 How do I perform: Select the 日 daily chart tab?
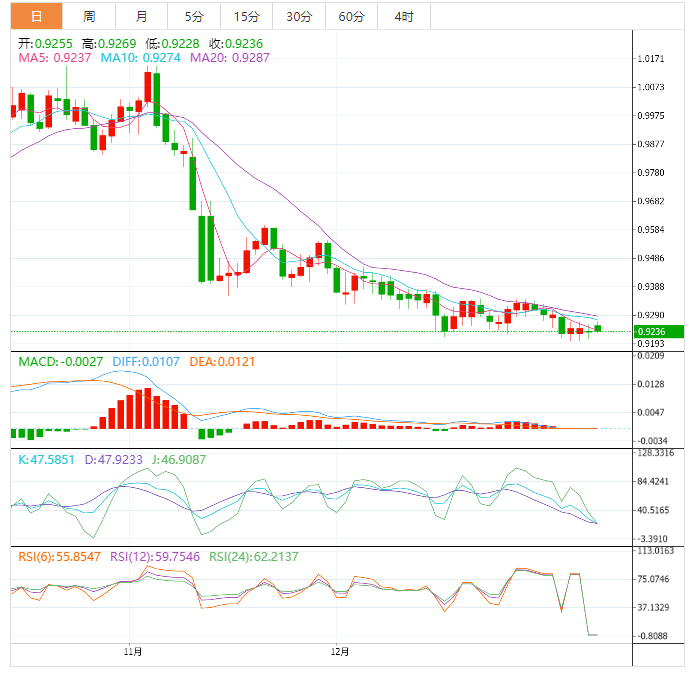pos(37,16)
